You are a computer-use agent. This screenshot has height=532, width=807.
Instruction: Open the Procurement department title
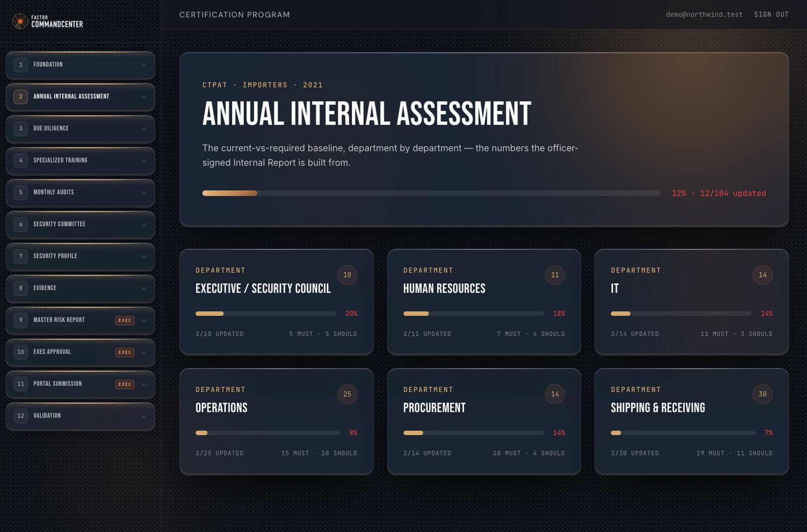[x=434, y=408]
